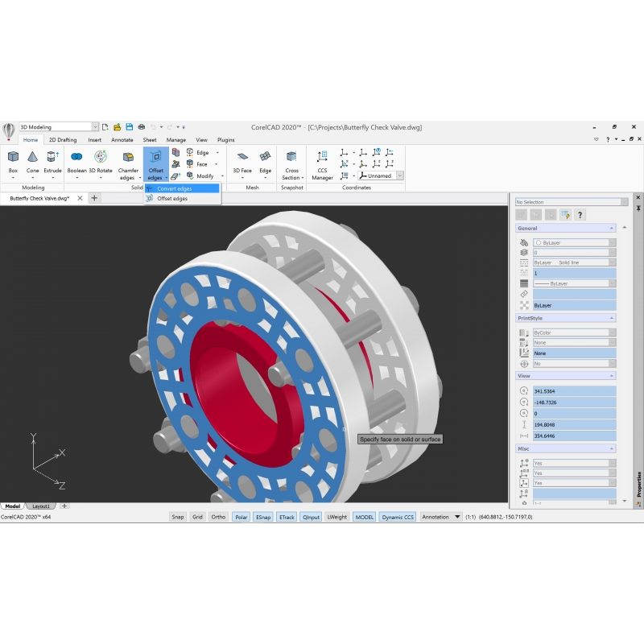This screenshot has height=644, width=644.
Task: Open the Annotation scale dropdown arrow
Action: pos(457,517)
